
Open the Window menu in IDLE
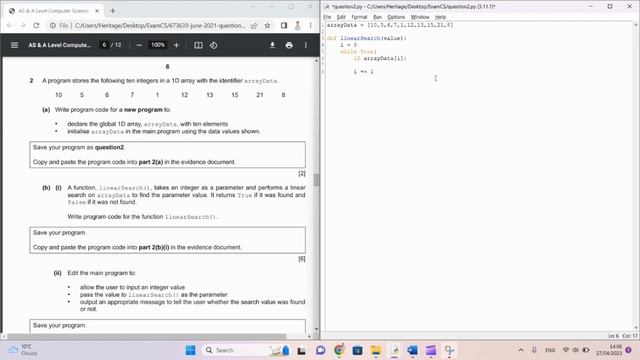pos(420,17)
